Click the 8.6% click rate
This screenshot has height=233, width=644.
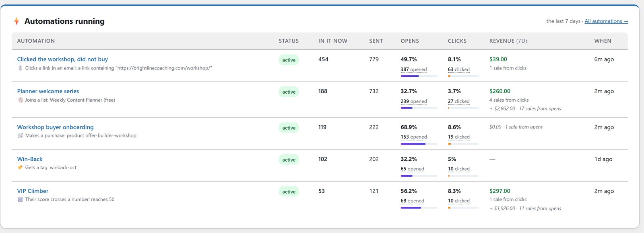pyautogui.click(x=454, y=127)
